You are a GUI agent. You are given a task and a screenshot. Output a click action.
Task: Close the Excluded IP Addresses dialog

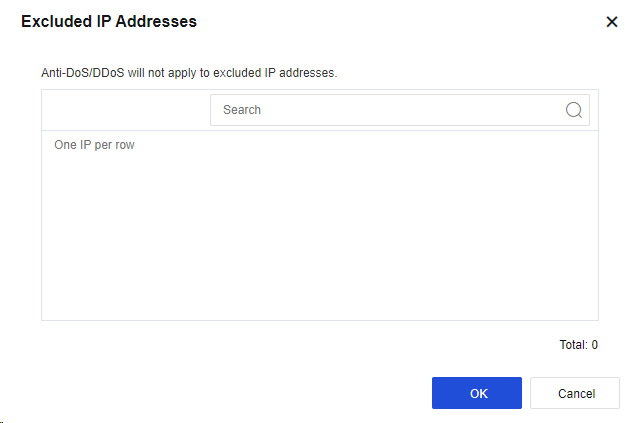pos(612,21)
